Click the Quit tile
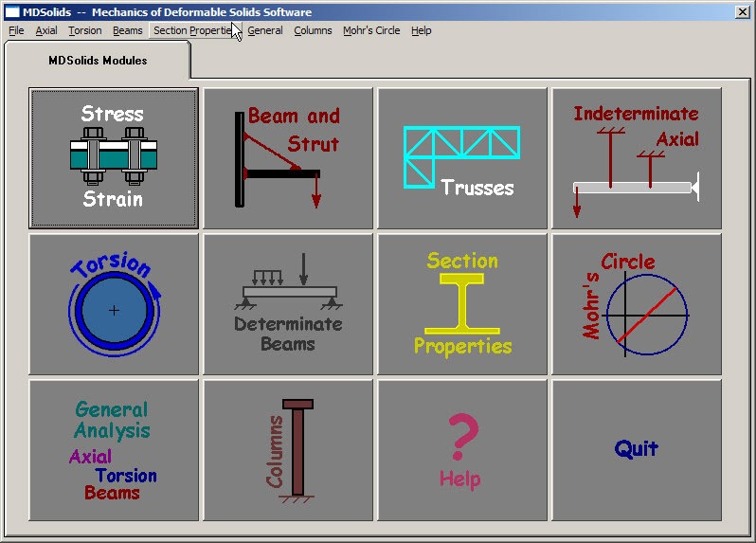The height and width of the screenshot is (543, 756). coord(637,450)
